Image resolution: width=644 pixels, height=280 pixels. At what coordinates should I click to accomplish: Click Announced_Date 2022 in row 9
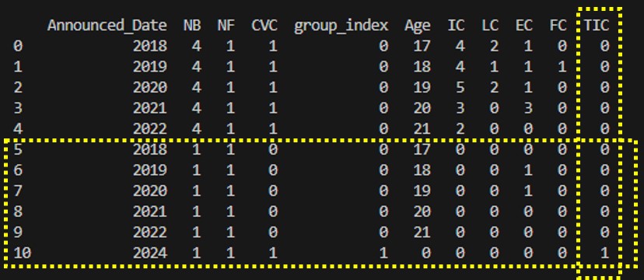[x=150, y=233]
